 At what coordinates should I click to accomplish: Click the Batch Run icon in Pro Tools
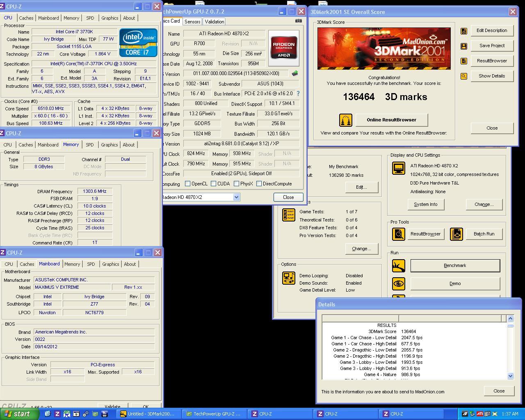point(456,234)
